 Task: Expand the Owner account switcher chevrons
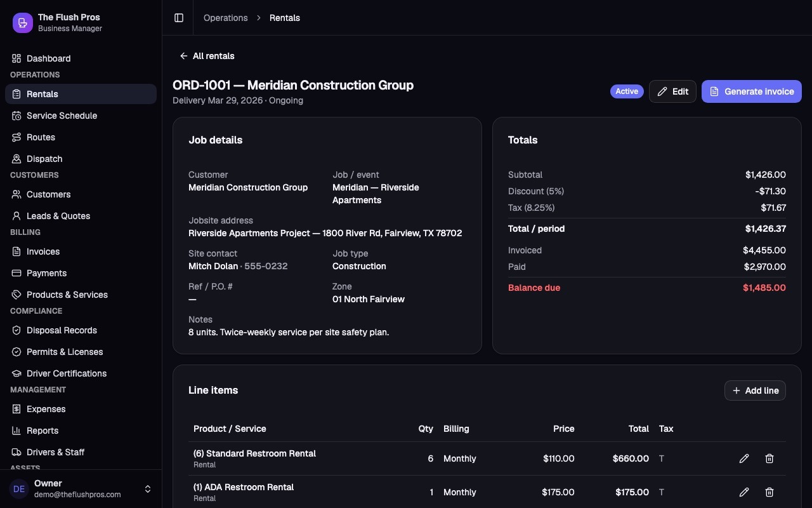pyautogui.click(x=148, y=489)
